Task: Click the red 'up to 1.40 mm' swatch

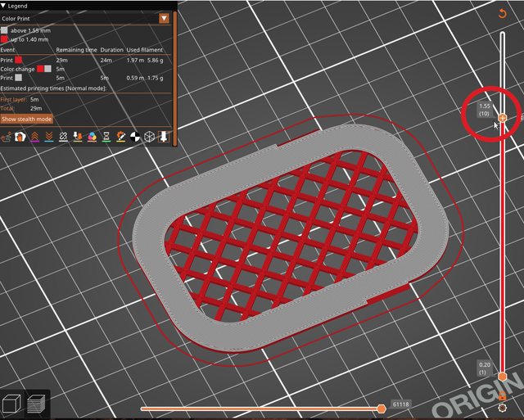Action: coord(4,39)
